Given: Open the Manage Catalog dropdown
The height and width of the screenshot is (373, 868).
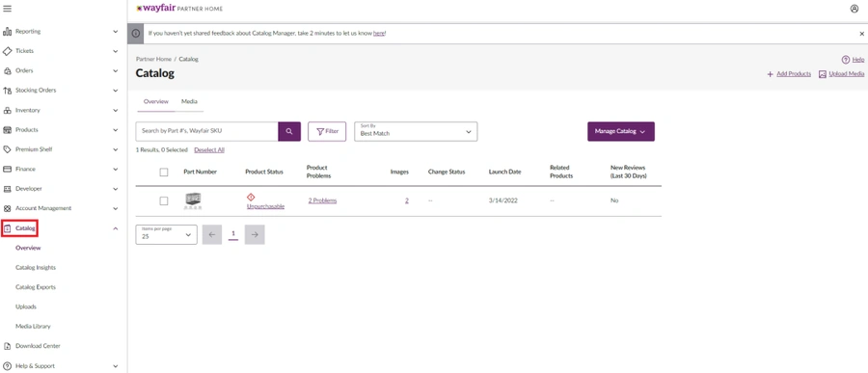Looking at the screenshot, I should pos(621,132).
